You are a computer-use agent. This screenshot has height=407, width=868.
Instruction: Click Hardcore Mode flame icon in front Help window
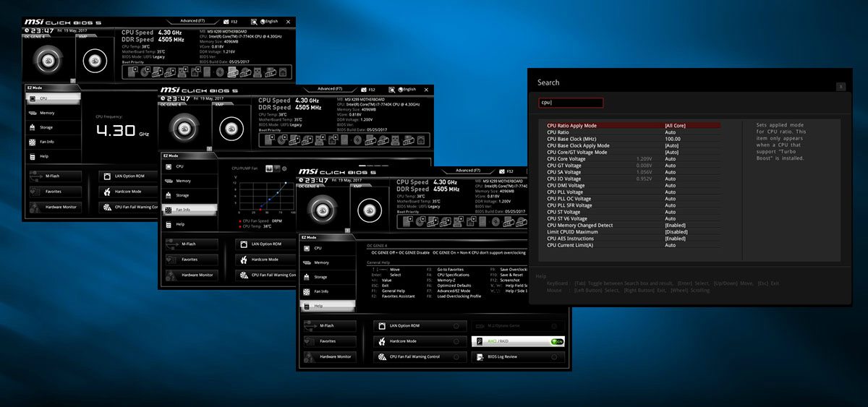click(382, 340)
